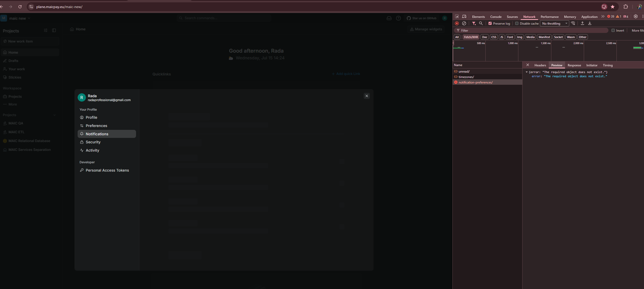Close the request details pane

tap(528, 65)
